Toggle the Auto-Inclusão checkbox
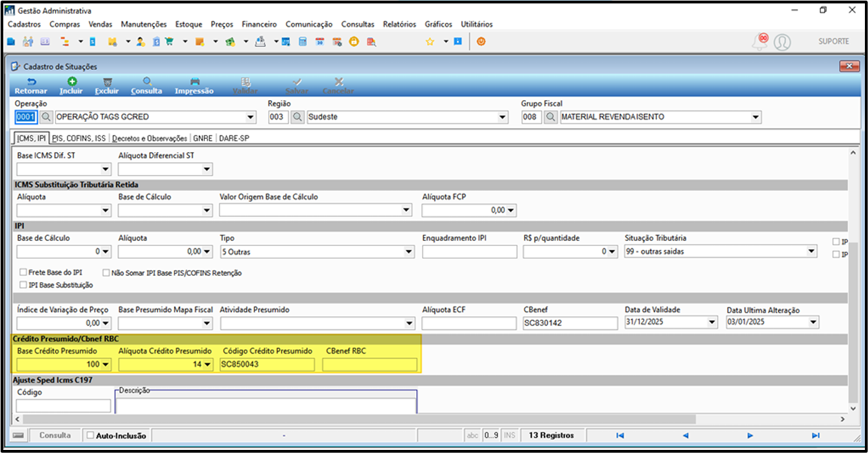The width and height of the screenshot is (868, 453). (90, 436)
